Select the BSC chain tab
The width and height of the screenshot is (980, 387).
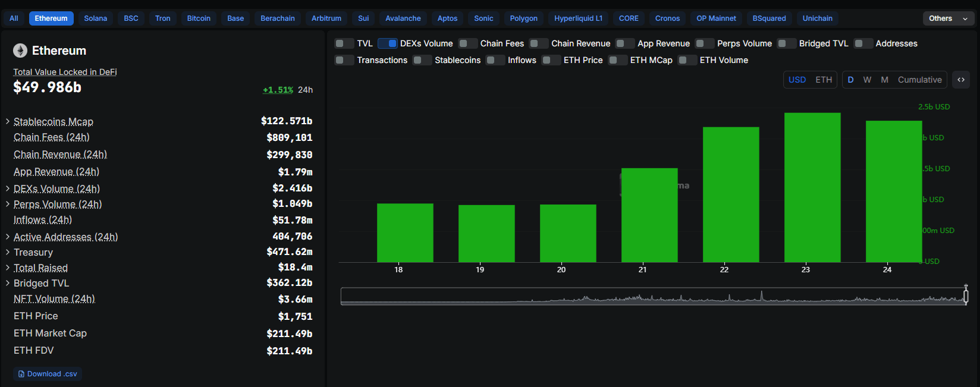click(x=131, y=18)
